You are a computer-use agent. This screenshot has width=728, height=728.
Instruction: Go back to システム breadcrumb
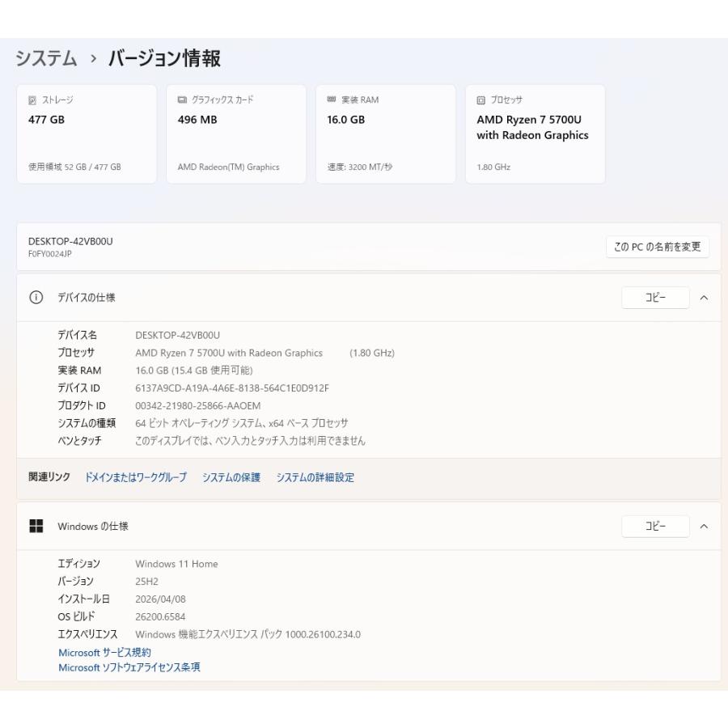46,58
